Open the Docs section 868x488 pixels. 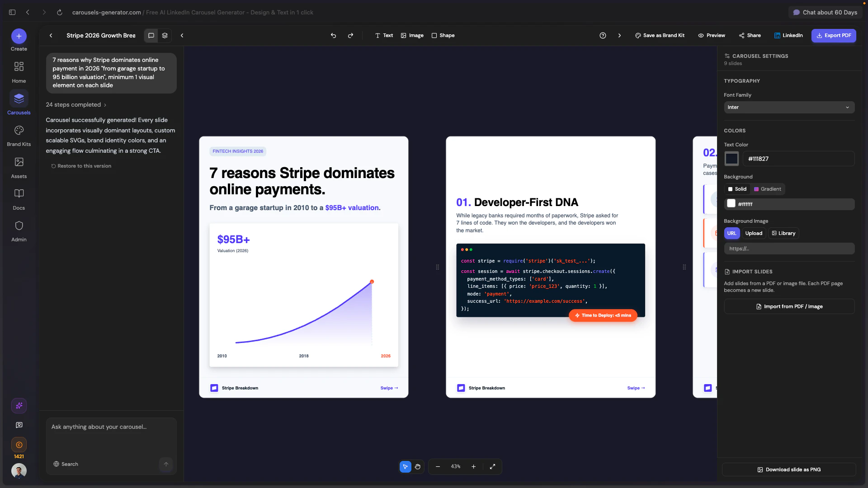(19, 198)
